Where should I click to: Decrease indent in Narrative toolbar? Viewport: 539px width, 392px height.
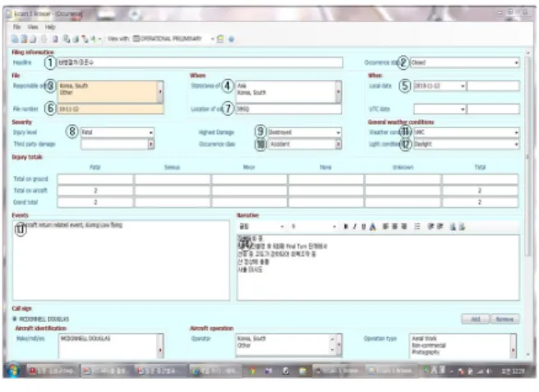[x=431, y=227]
